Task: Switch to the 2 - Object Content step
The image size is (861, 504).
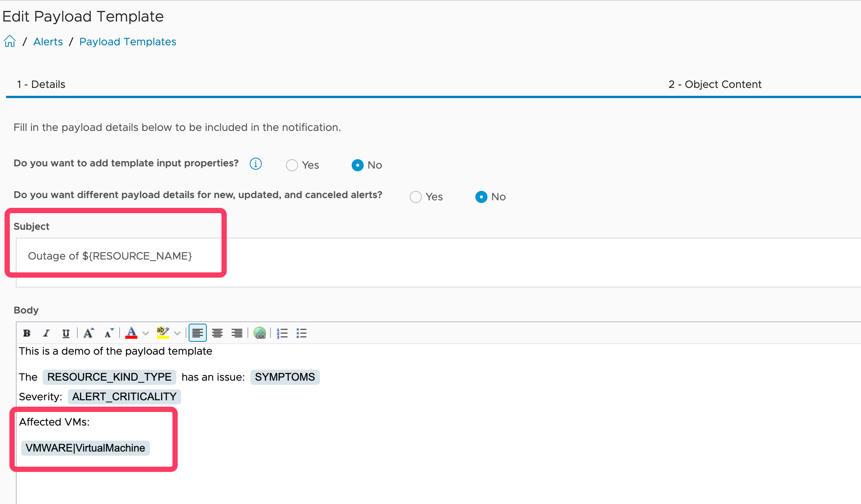Action: 715,84
